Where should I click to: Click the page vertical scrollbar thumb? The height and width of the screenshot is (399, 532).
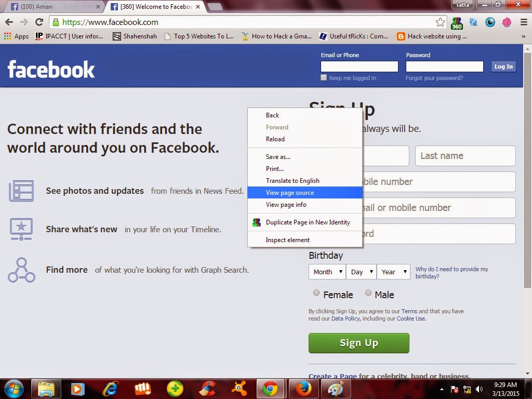click(x=527, y=170)
